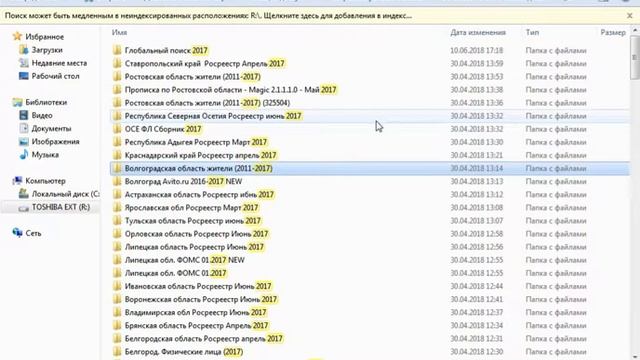Click the Библиотеки icon in the sidebar
Viewport: 640px width, 360px height.
[17, 102]
